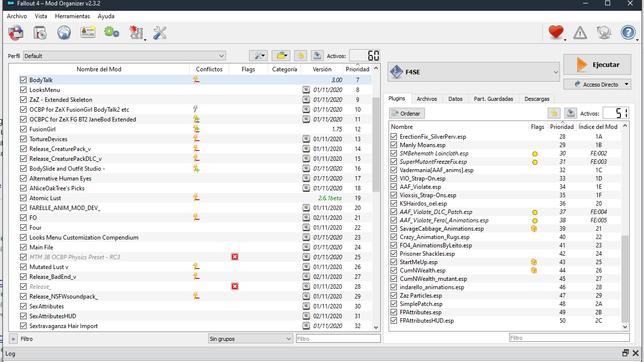Sort mod list by Prioridad column header
The image size is (644, 362).
[357, 69]
